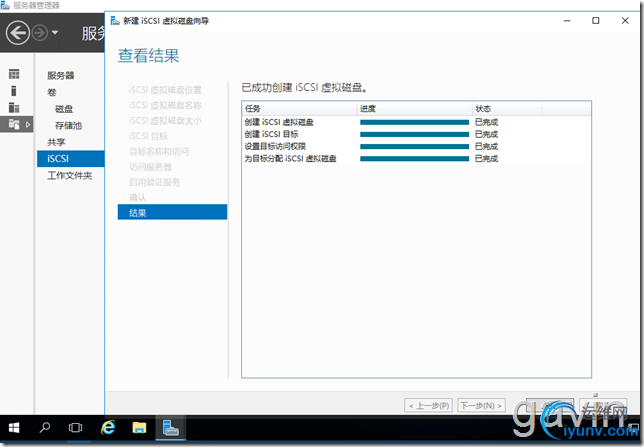Screen dimensions: 644x447
Task: Switch to Server Manager taskbar icon
Action: pos(170,428)
